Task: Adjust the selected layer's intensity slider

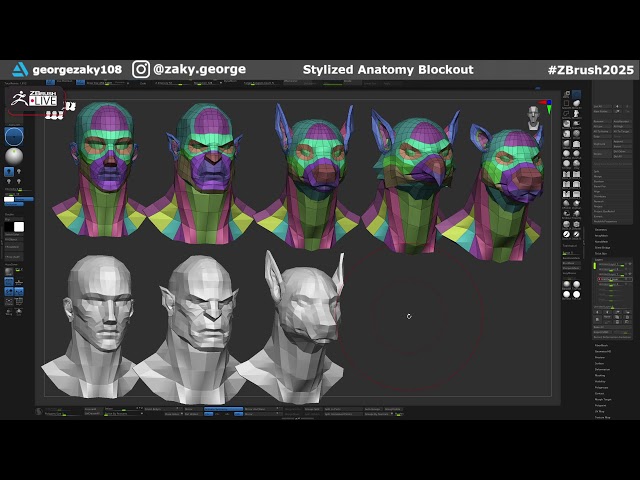Action: click(611, 280)
